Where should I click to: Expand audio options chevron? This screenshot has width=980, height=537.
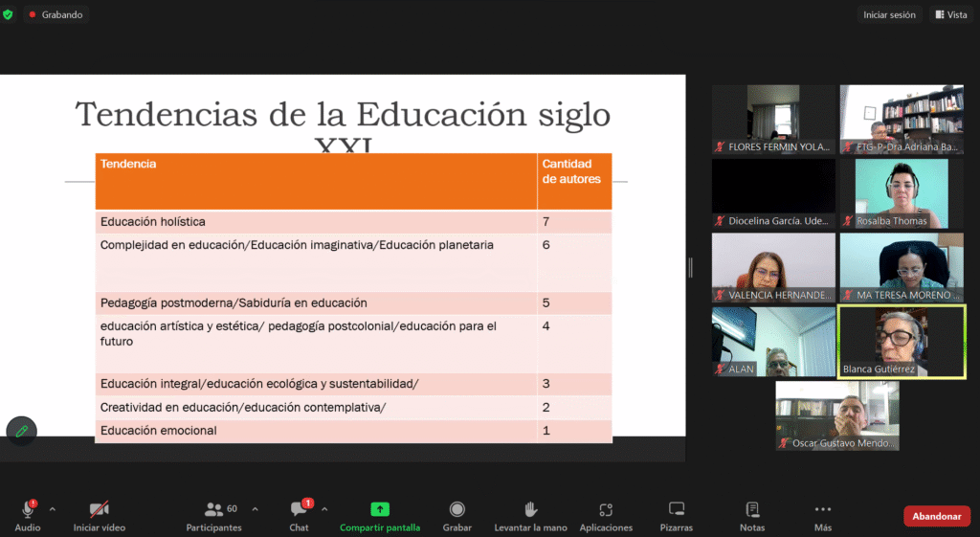(x=53, y=509)
